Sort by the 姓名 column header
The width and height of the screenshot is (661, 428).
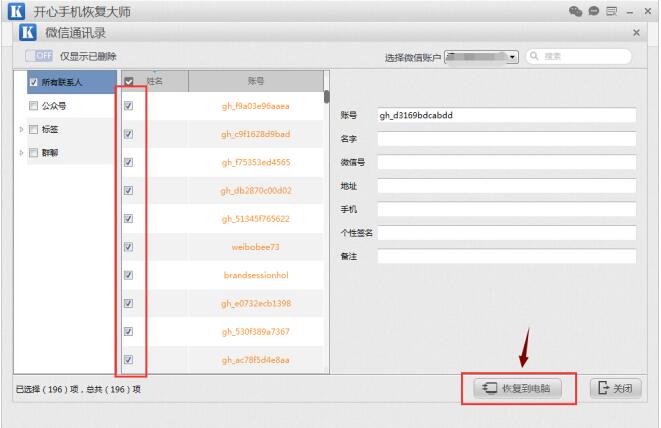tap(155, 81)
